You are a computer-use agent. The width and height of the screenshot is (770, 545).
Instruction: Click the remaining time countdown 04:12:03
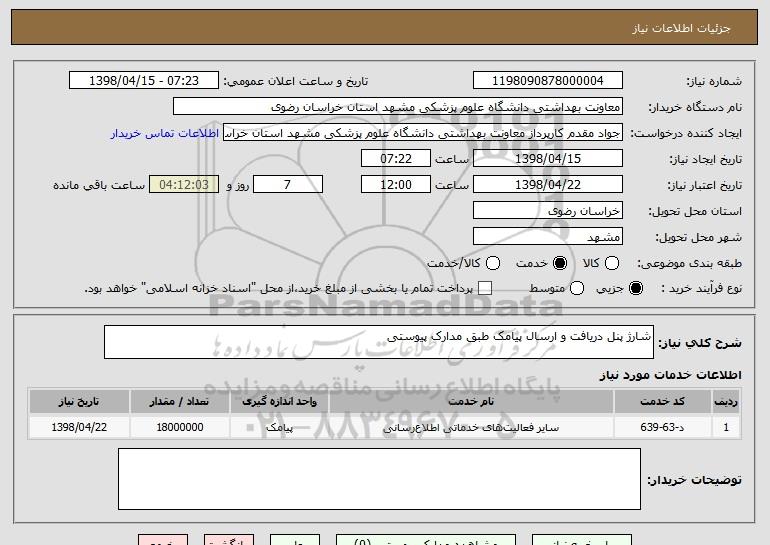point(184,185)
